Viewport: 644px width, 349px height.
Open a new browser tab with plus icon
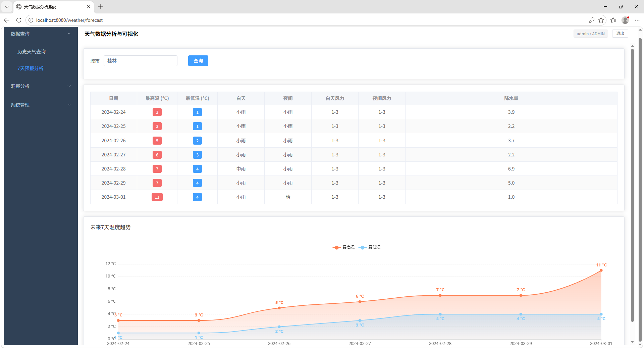coord(101,7)
